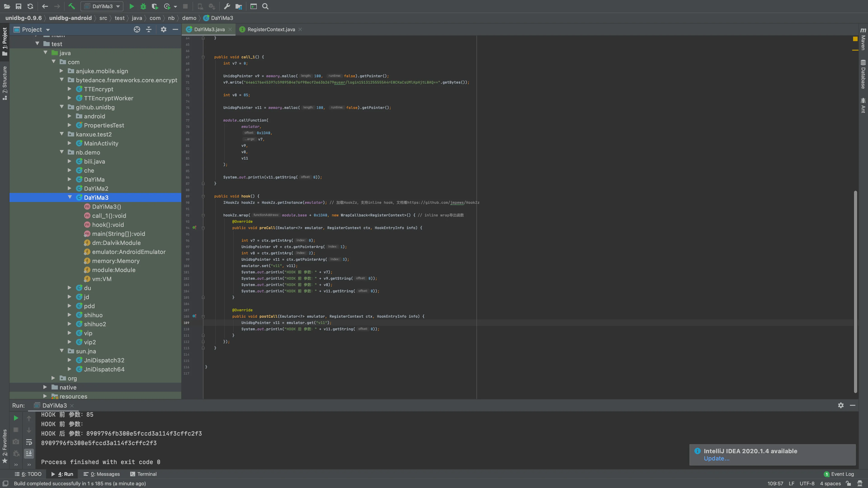Rerun DaYiMa3 in Run panel
The height and width of the screenshot is (488, 868).
(16, 418)
